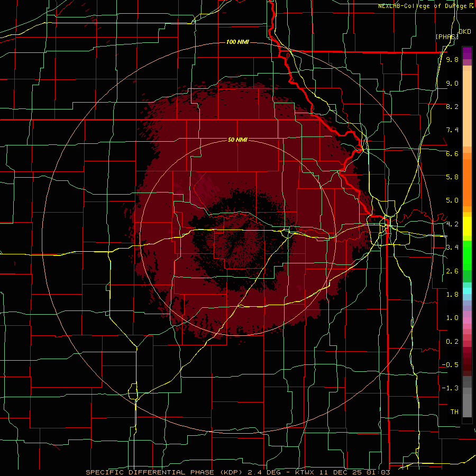
Task: Click the 6.6 color scale value
Action: [452, 154]
